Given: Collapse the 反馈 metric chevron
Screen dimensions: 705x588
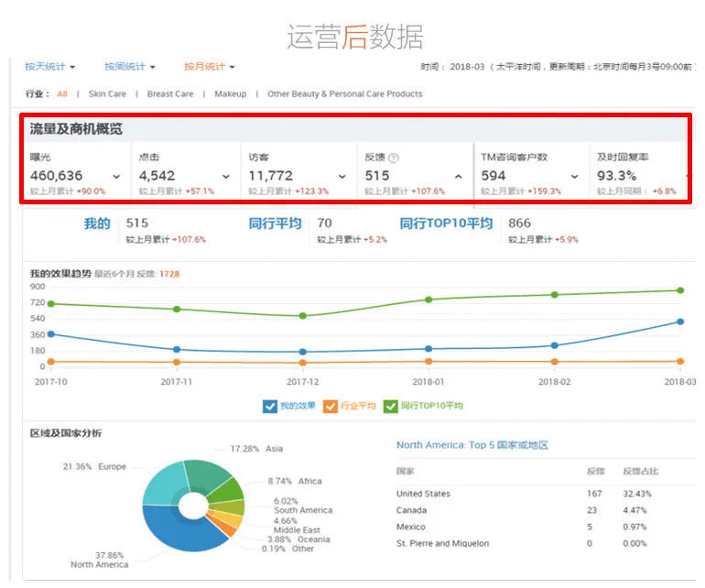Looking at the screenshot, I should [x=458, y=177].
